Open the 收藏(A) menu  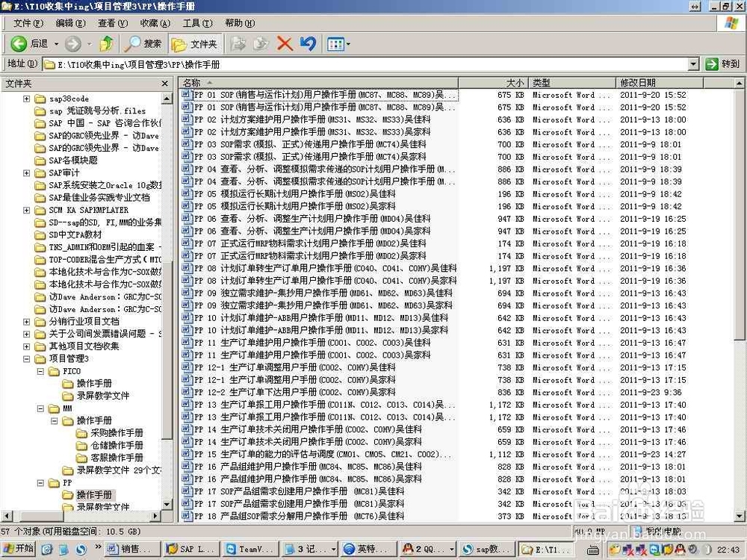(155, 23)
